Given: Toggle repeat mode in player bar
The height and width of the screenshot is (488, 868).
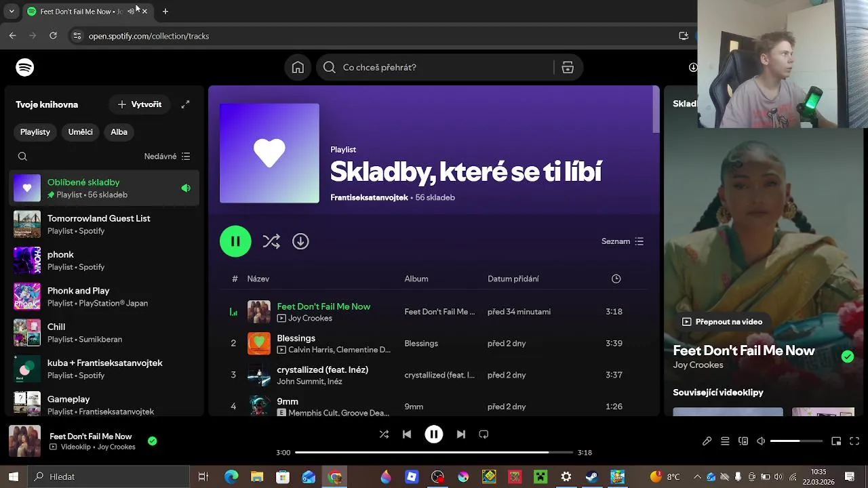Looking at the screenshot, I should tap(484, 434).
